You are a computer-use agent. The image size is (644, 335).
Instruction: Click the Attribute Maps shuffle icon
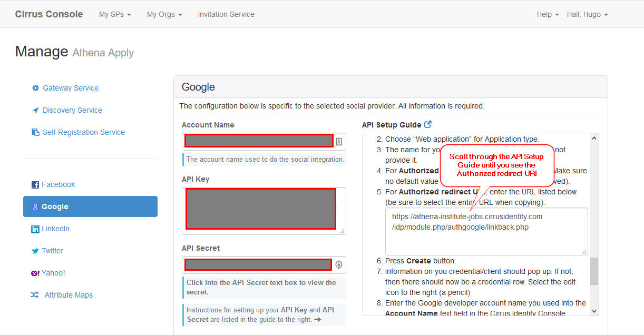tap(34, 295)
